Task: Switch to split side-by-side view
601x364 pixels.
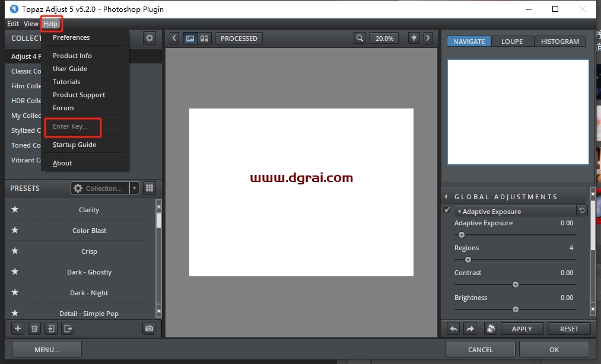Action: click(204, 39)
